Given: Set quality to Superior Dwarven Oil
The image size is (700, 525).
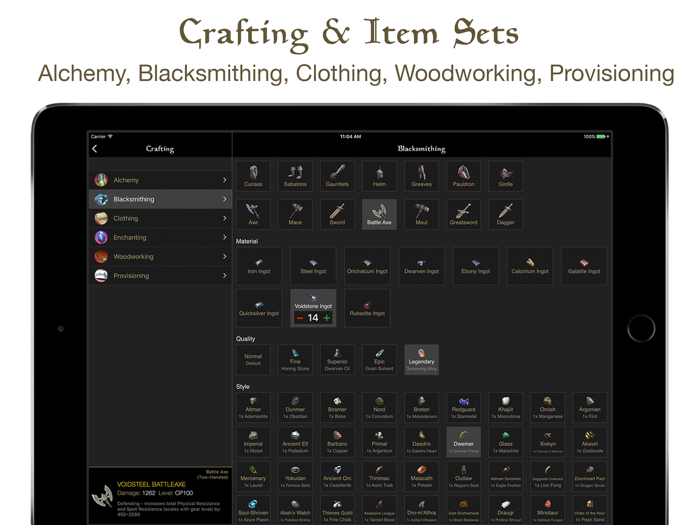Looking at the screenshot, I should coord(337,359).
